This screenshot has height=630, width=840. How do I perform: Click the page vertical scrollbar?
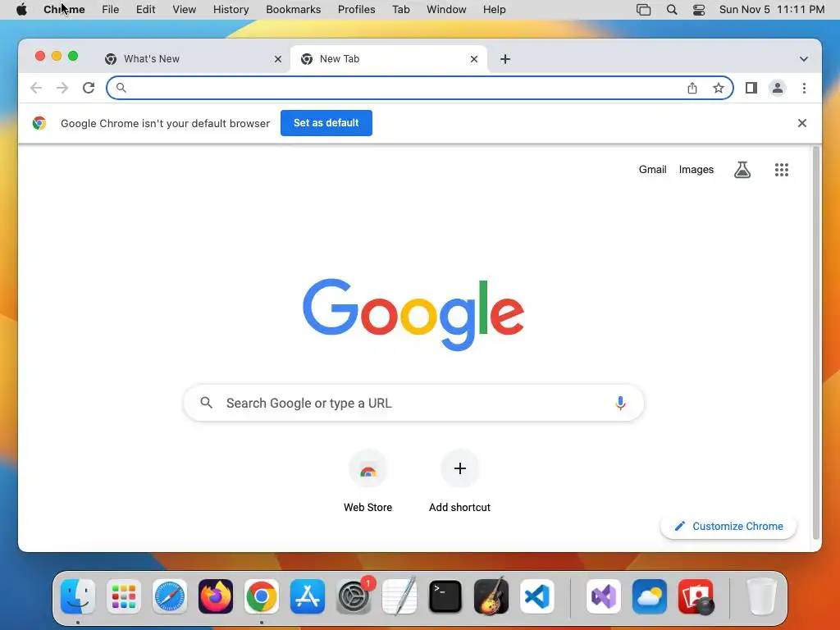pos(816,343)
